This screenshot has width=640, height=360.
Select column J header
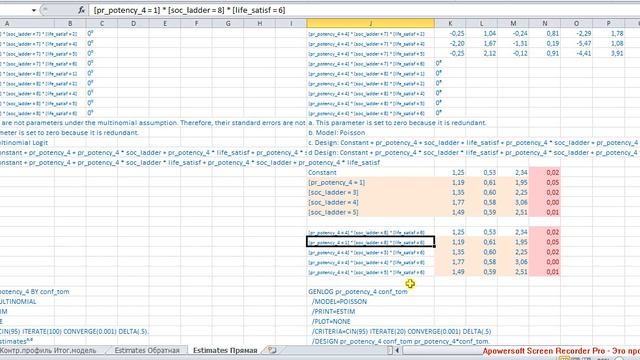[370, 23]
